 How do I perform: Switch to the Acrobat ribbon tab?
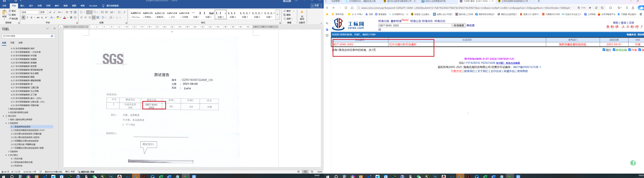93,6
